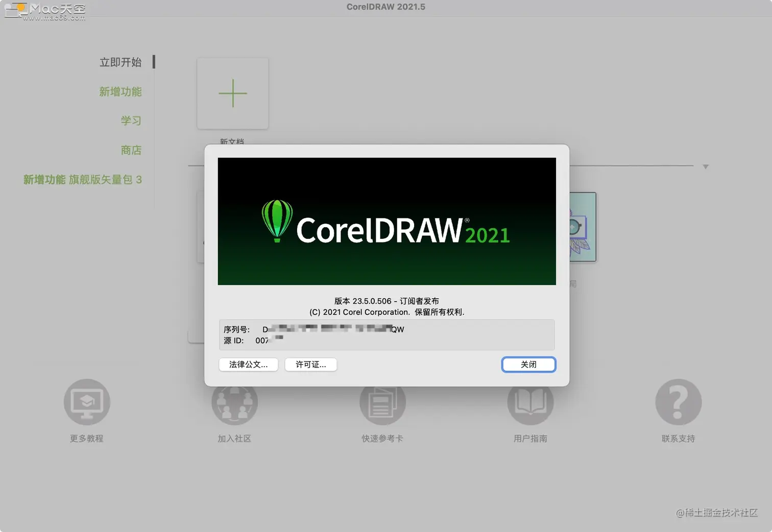Click the 关闭 button in the about dialog
Screen dimensions: 772x532
[528, 365]
